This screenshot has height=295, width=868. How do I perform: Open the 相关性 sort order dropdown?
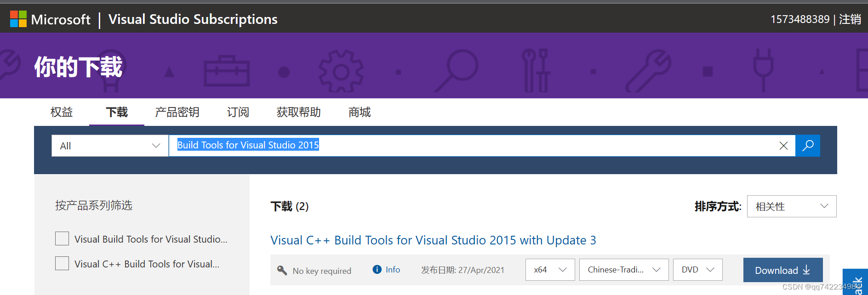[x=791, y=206]
